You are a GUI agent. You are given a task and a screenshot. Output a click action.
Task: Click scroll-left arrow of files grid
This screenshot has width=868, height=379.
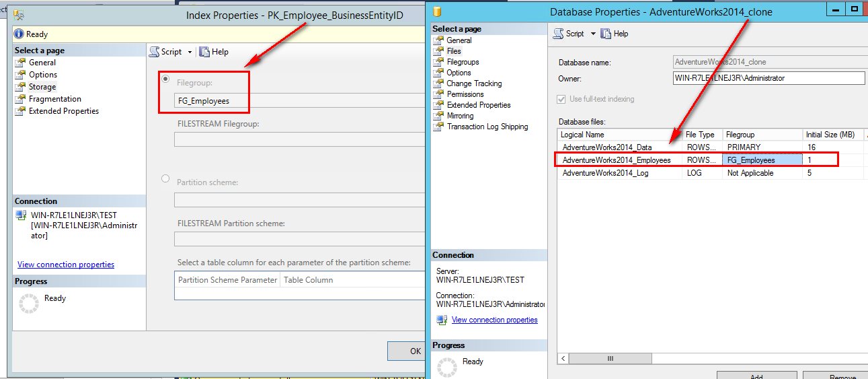coord(563,359)
